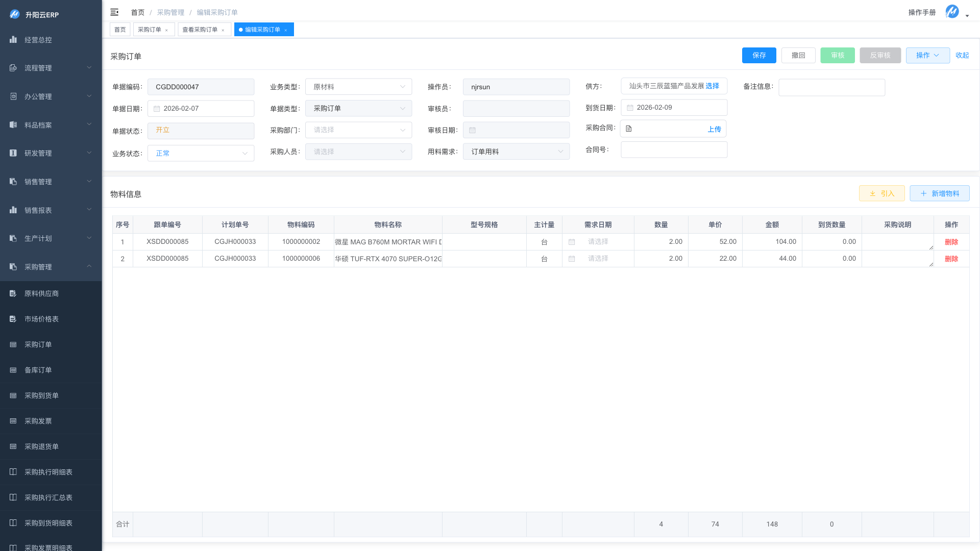
Task: Click 新增物料 button
Action: (x=939, y=193)
